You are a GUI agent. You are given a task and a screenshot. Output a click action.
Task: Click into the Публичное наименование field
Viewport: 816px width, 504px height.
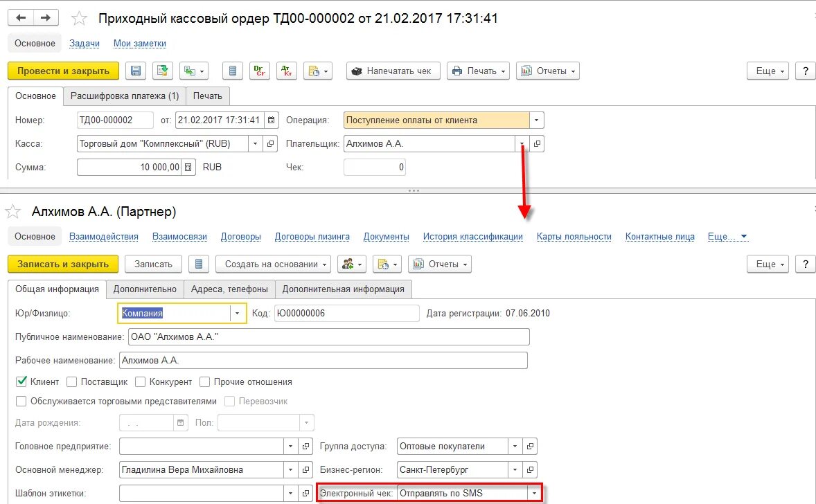329,337
